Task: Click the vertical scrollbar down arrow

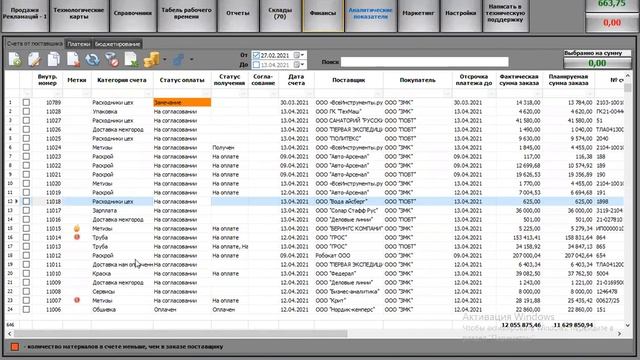Action: pos(628,325)
